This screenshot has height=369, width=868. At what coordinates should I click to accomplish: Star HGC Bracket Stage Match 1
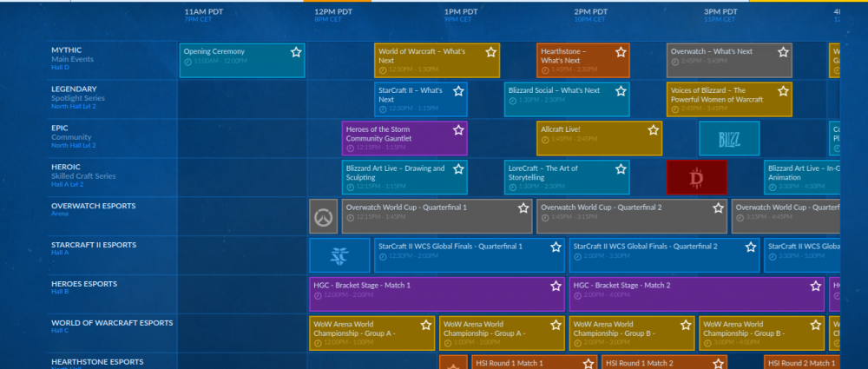pos(556,286)
